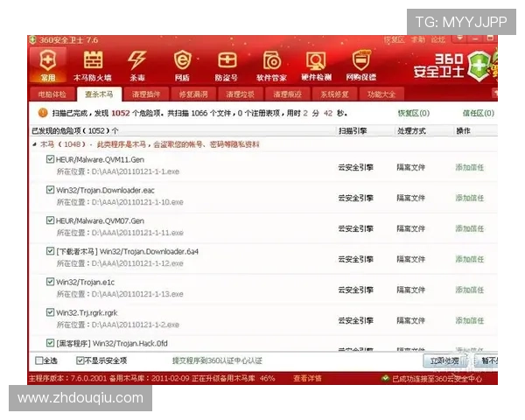
Task: Click 查看详情 in status bar
Action: tap(307, 379)
